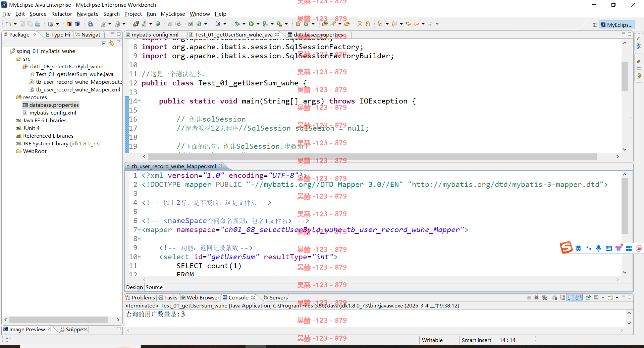The image size is (644, 348).
Task: Click the Run Last Tool external icon
Action: (279, 24)
